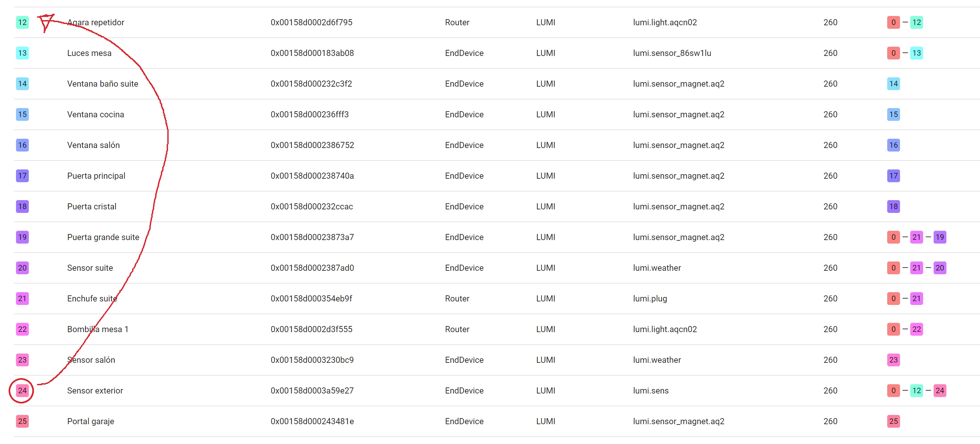Click route badge 21 in Sensor suite path
Image resolution: width=980 pixels, height=444 pixels.
(x=916, y=268)
